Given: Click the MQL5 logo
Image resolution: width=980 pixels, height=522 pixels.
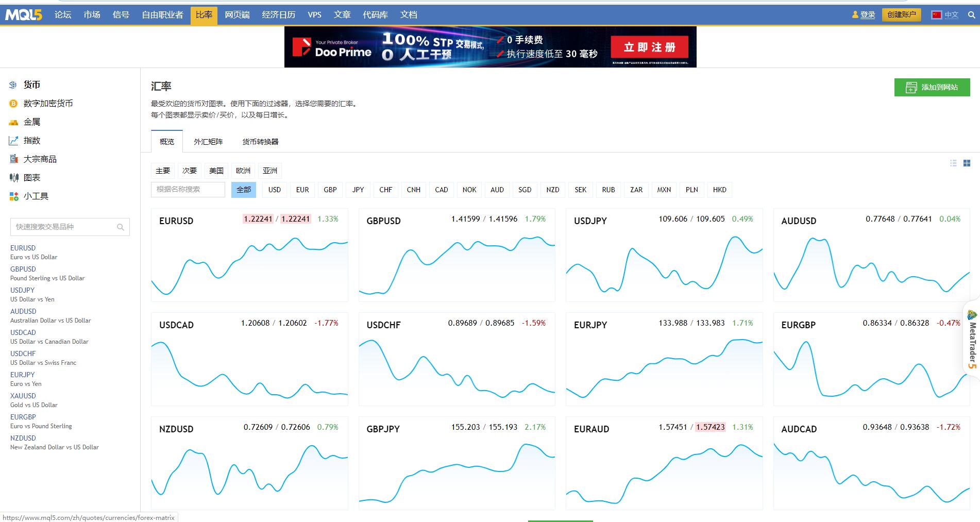Looking at the screenshot, I should click(x=24, y=15).
